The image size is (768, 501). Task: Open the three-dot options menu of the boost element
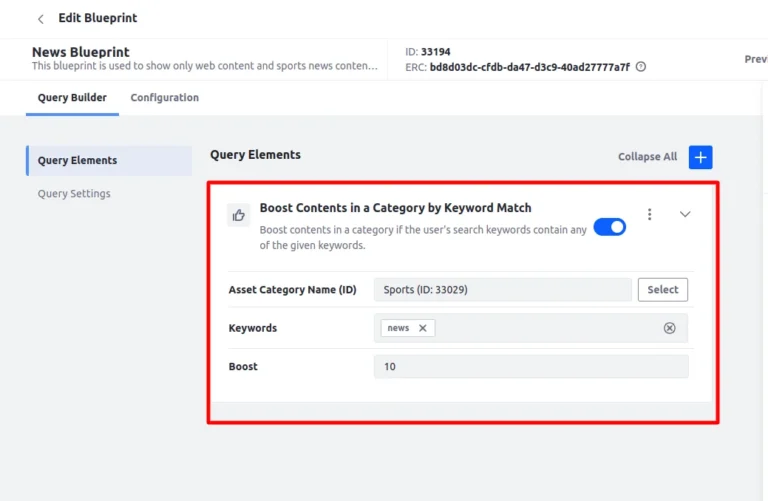coord(649,215)
